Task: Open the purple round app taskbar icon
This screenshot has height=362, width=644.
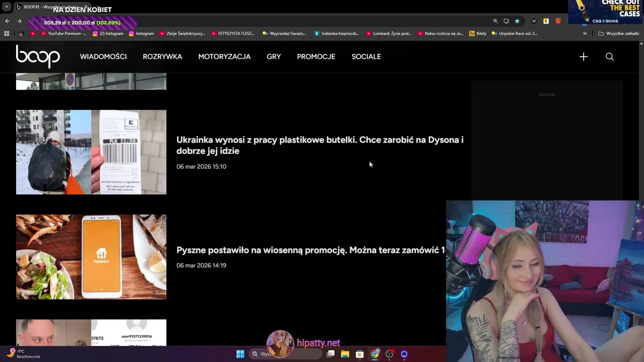Action: click(x=404, y=354)
